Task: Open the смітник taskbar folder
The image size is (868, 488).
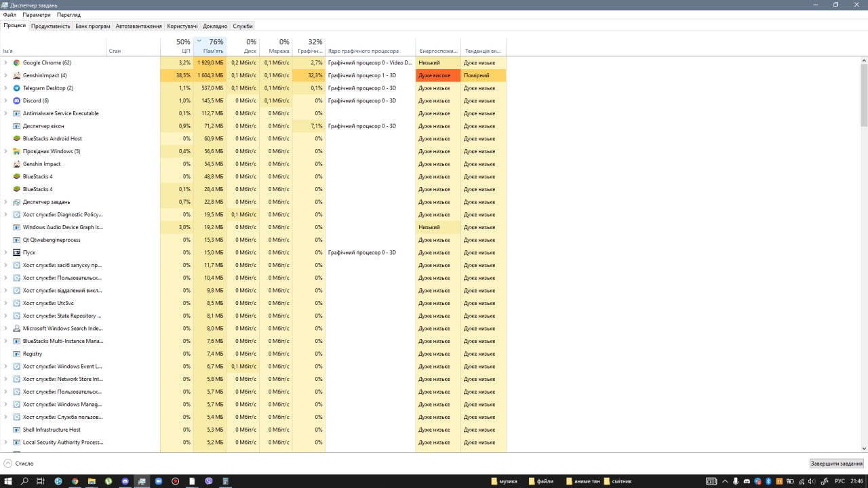Action: point(617,481)
